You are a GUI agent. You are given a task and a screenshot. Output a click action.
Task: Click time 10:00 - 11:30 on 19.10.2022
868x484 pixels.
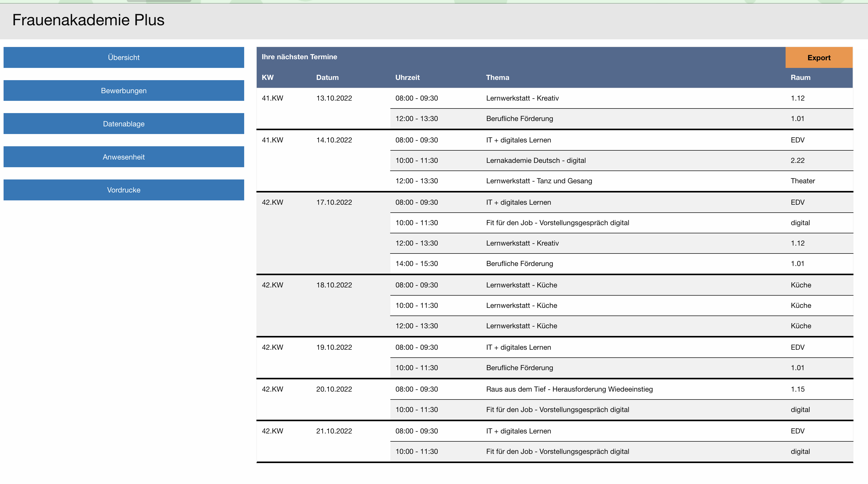pyautogui.click(x=416, y=368)
